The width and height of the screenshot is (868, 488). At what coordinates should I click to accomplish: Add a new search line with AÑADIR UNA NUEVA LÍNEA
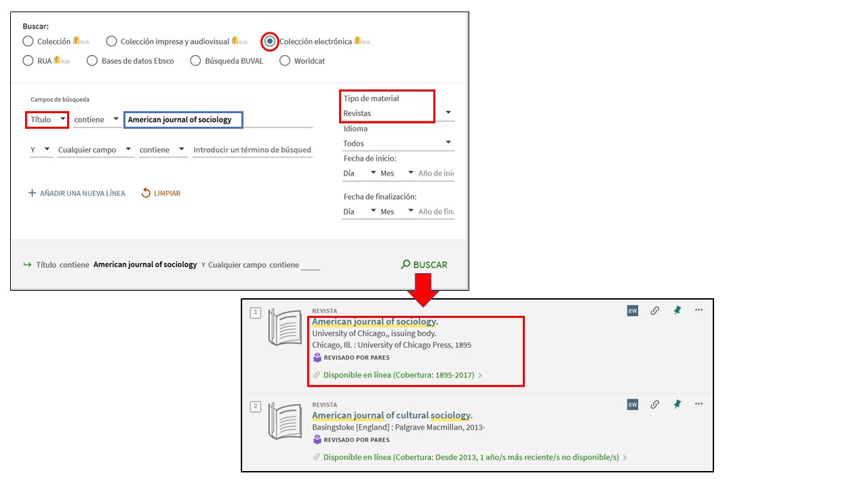click(77, 193)
